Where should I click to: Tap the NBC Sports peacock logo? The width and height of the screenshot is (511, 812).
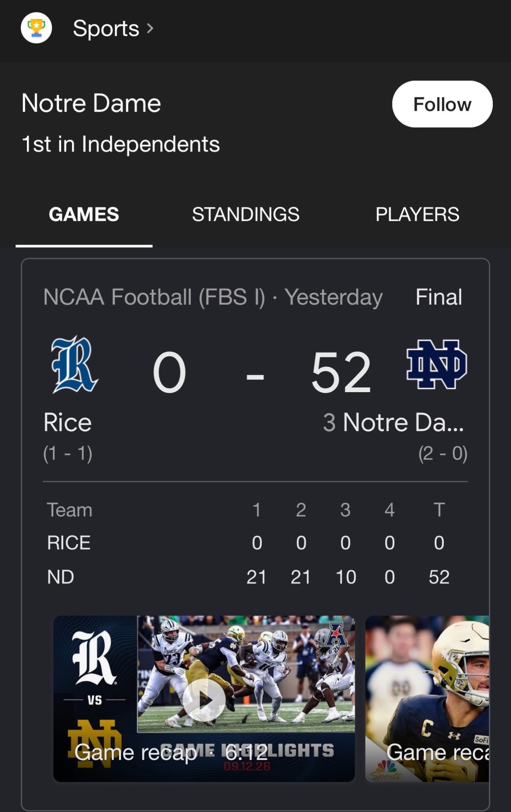tap(386, 770)
